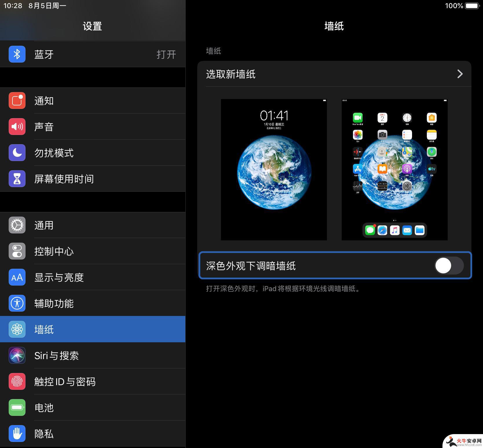Toggle 深色外观下调暗墙纸 switch
The height and width of the screenshot is (448, 483).
449,266
